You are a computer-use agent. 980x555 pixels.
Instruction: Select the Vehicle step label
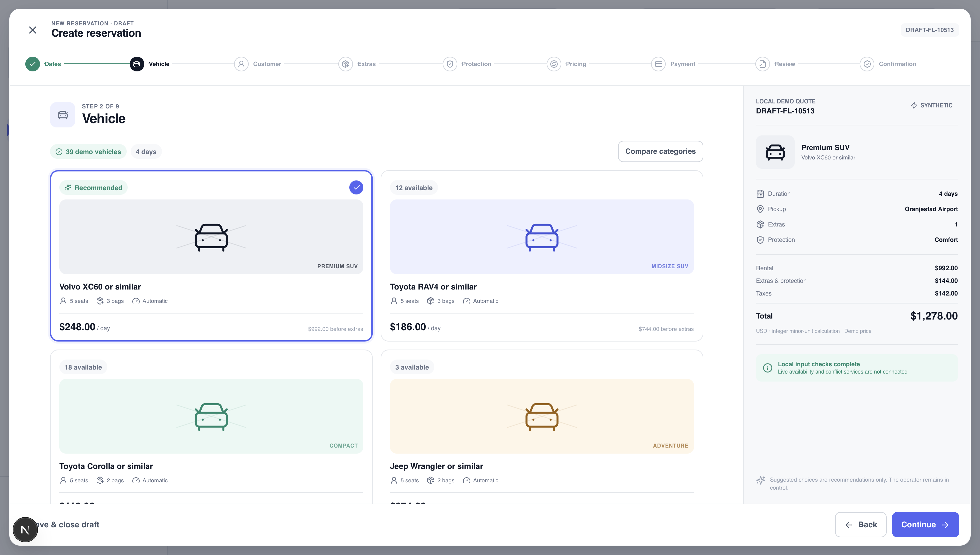tap(159, 64)
